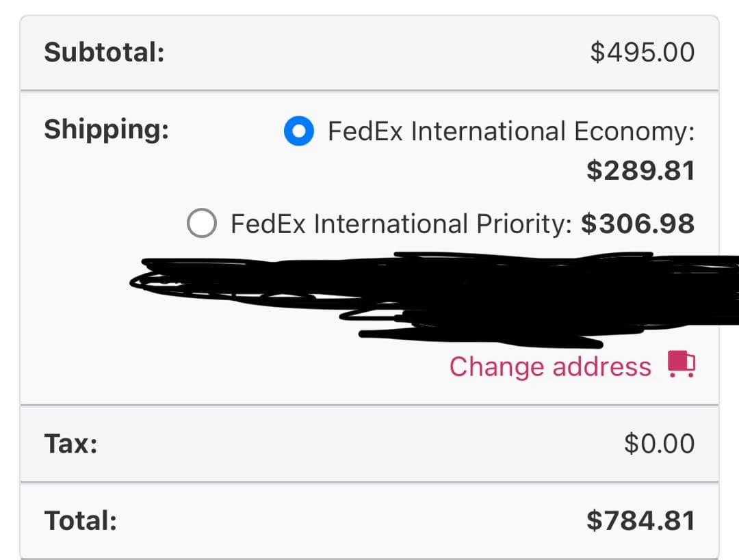Click the Total label

pos(80,521)
